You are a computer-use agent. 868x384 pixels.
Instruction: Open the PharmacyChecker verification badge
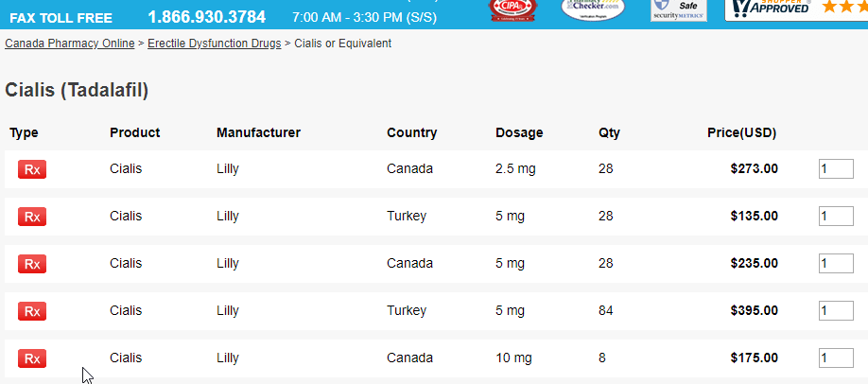(x=593, y=9)
